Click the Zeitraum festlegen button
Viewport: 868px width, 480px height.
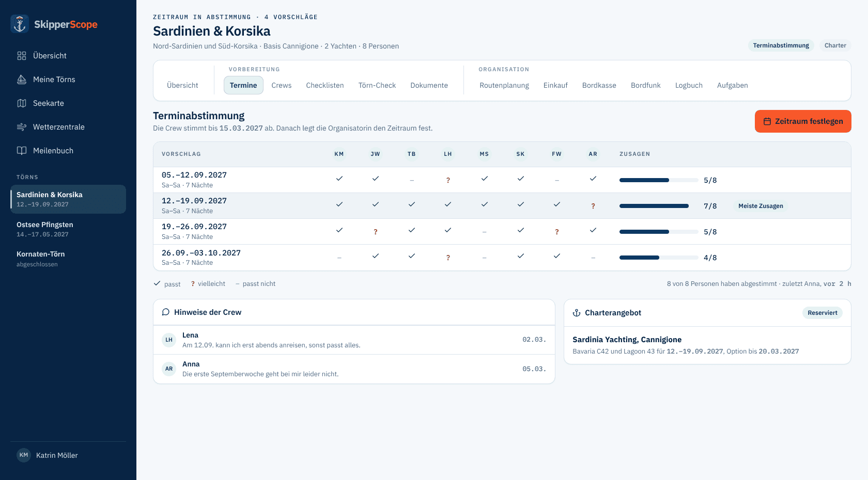[x=803, y=121]
